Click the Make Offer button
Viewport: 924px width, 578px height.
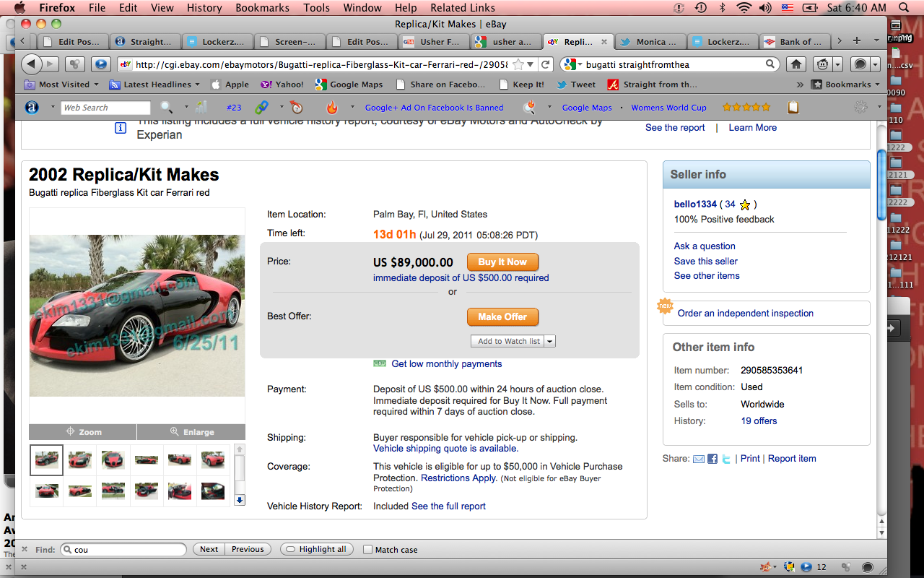pyautogui.click(x=502, y=316)
